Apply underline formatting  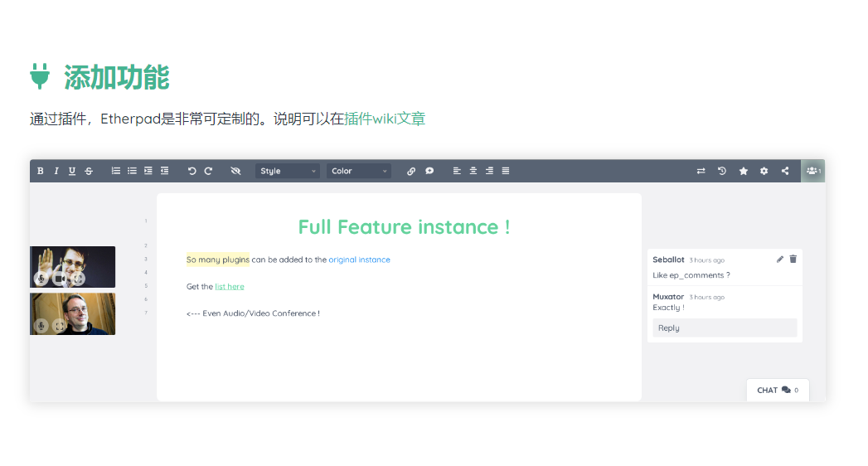[72, 171]
